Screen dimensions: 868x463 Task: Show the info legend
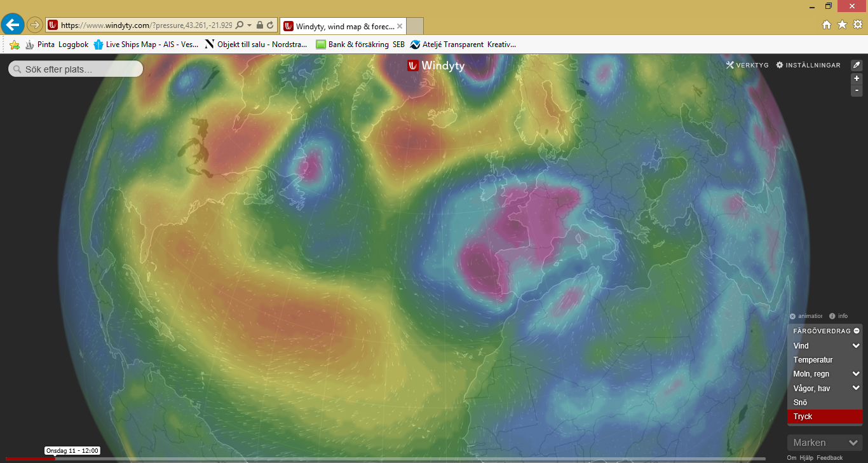point(838,316)
